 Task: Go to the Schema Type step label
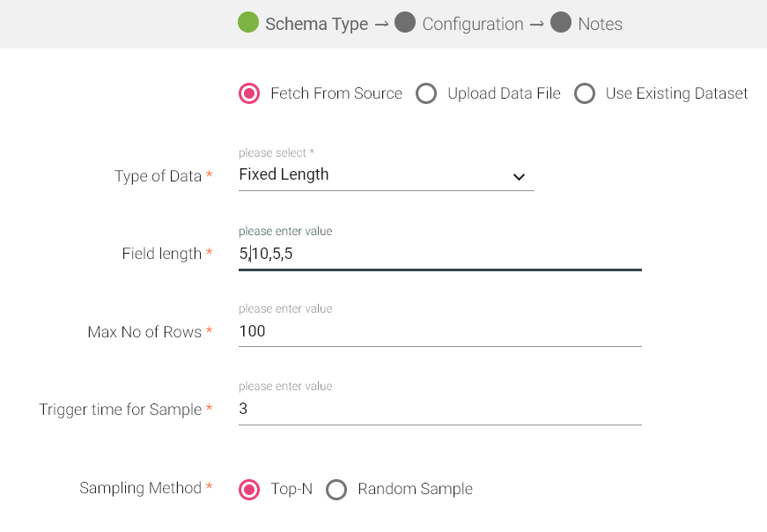[317, 25]
